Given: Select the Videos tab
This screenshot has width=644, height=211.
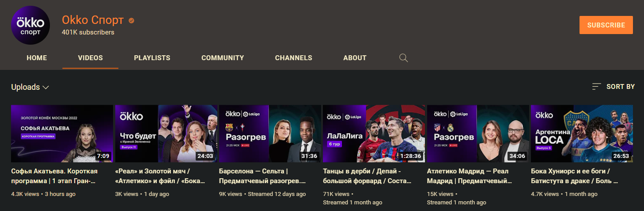Looking at the screenshot, I should (x=90, y=58).
